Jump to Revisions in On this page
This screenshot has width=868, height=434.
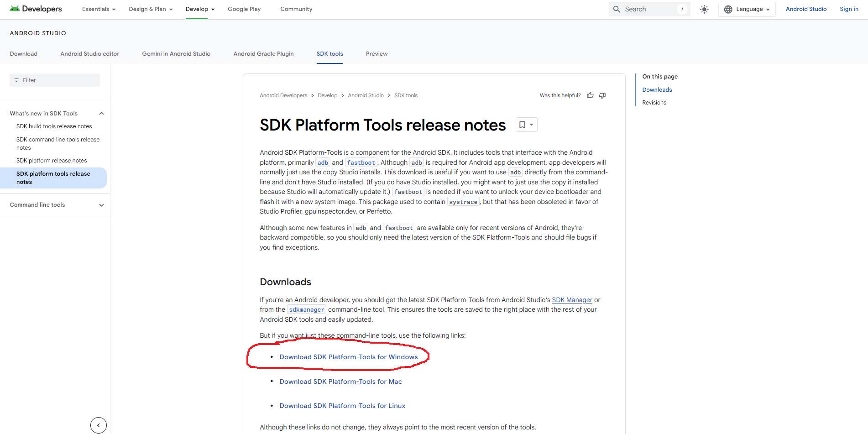point(654,103)
